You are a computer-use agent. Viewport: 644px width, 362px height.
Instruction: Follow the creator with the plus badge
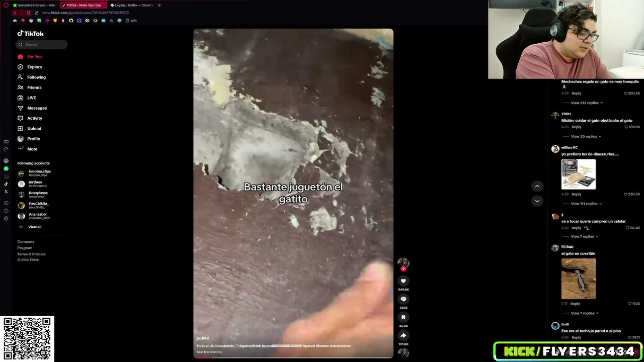tap(403, 269)
